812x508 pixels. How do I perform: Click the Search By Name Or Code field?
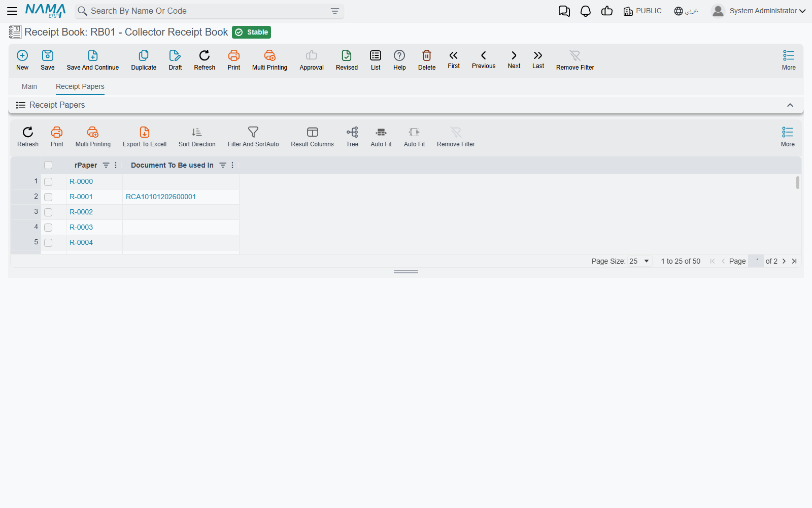pos(210,11)
